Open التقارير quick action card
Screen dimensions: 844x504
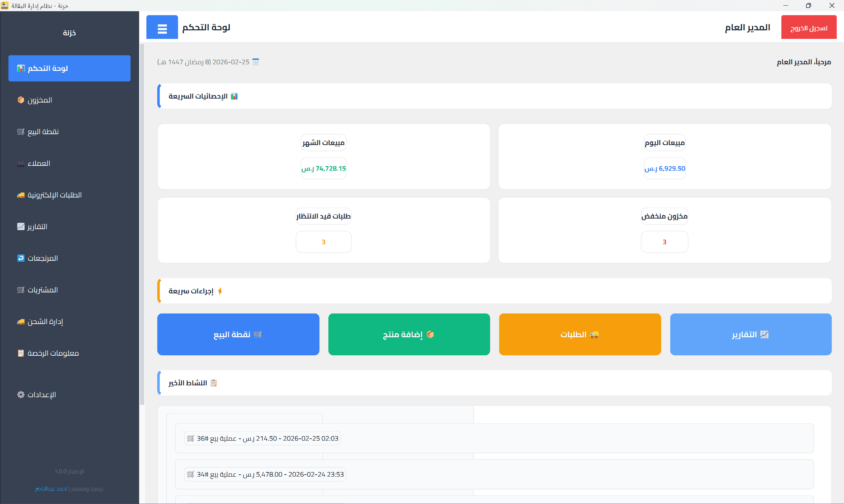tap(751, 334)
